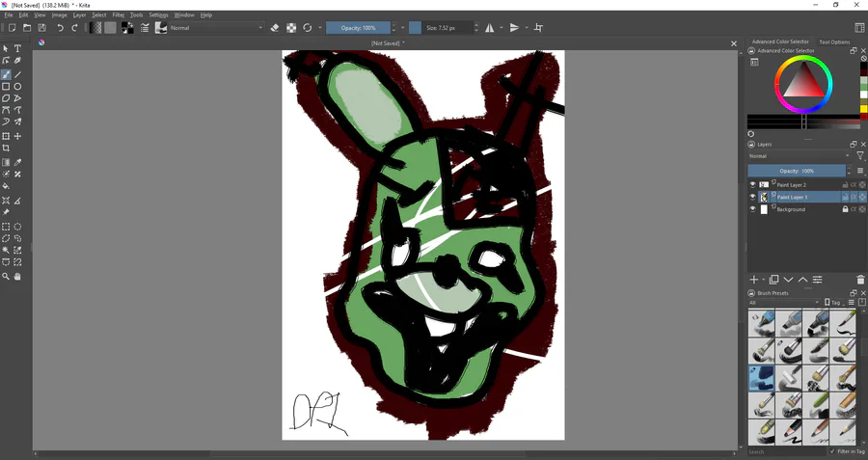Screen dimensions: 868x460
Task: Select the Color Sampler eyedropper tool
Action: [x=17, y=162]
